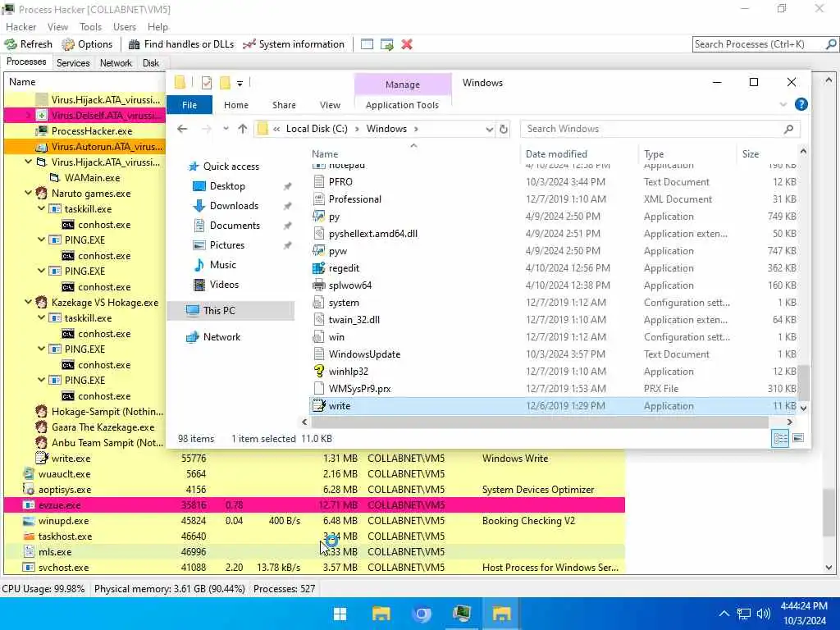This screenshot has height=630, width=840.
Task: Switch to the Disk tab
Action: (x=151, y=62)
